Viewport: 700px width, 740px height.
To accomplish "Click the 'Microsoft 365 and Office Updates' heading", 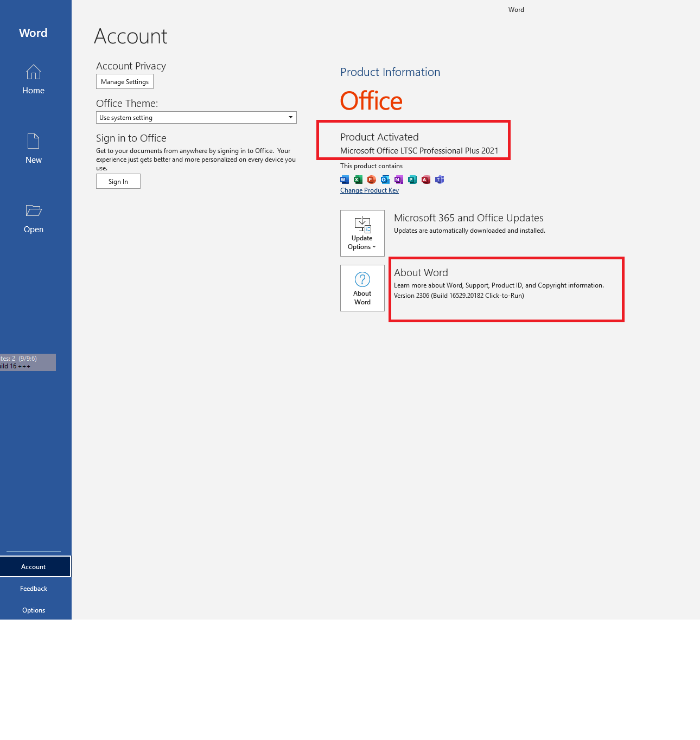I will coord(469,218).
